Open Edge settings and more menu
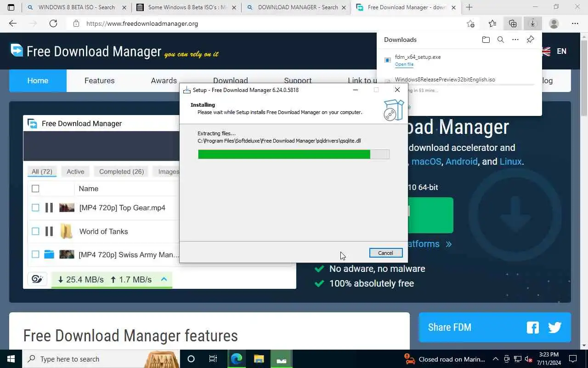Screen dimensions: 588x368 click(x=575, y=23)
